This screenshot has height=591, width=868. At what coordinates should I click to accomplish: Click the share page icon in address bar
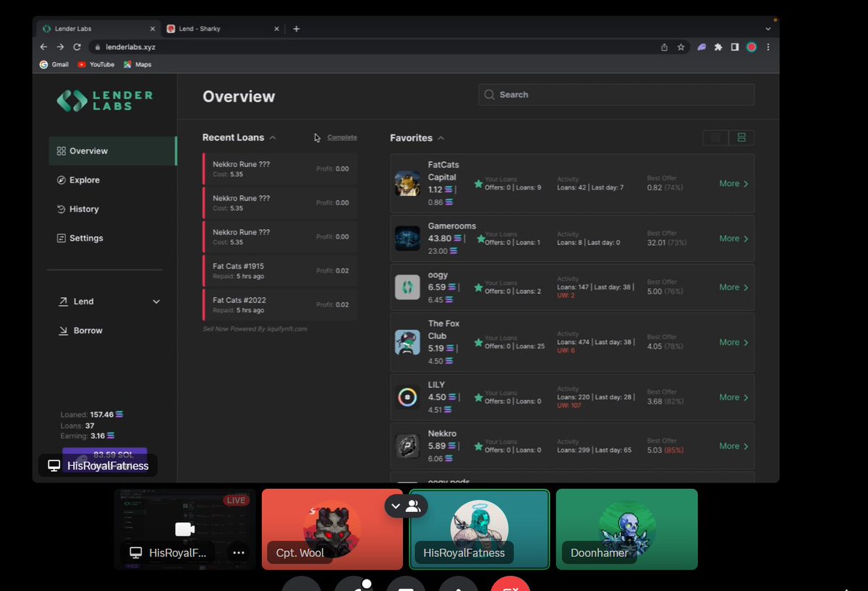664,47
